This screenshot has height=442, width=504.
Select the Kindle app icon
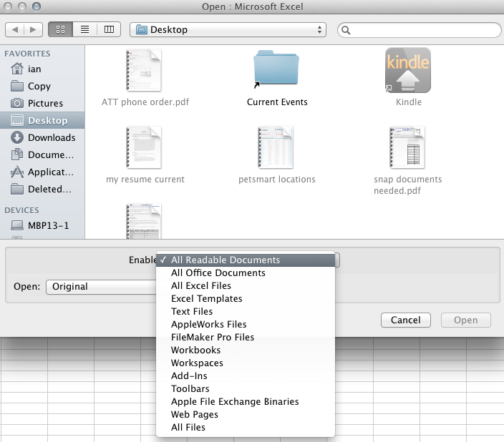click(x=408, y=70)
